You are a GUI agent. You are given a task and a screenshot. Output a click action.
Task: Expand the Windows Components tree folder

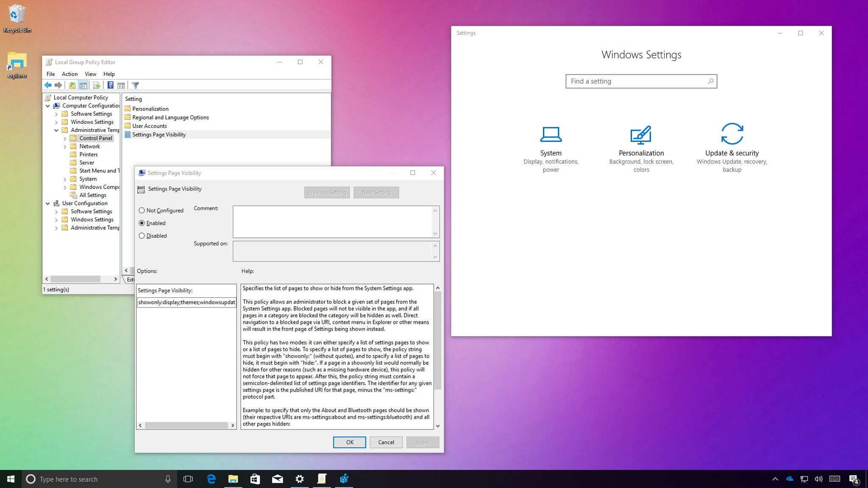(65, 187)
